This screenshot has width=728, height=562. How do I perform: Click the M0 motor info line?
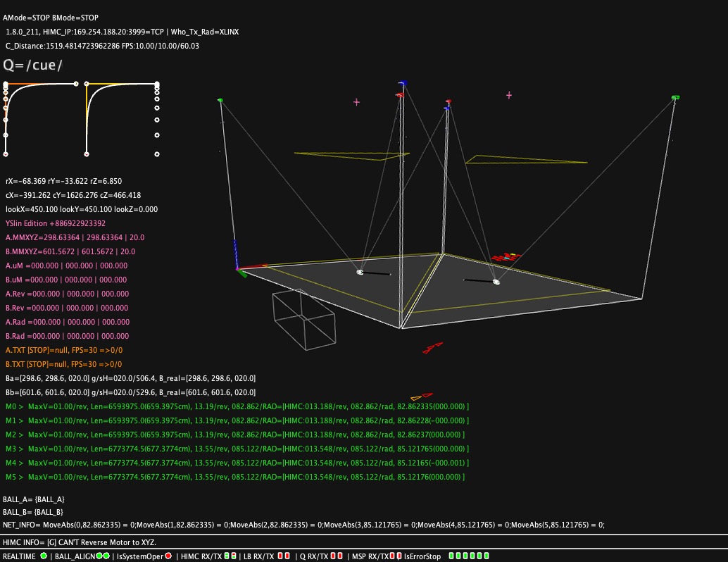(x=237, y=407)
